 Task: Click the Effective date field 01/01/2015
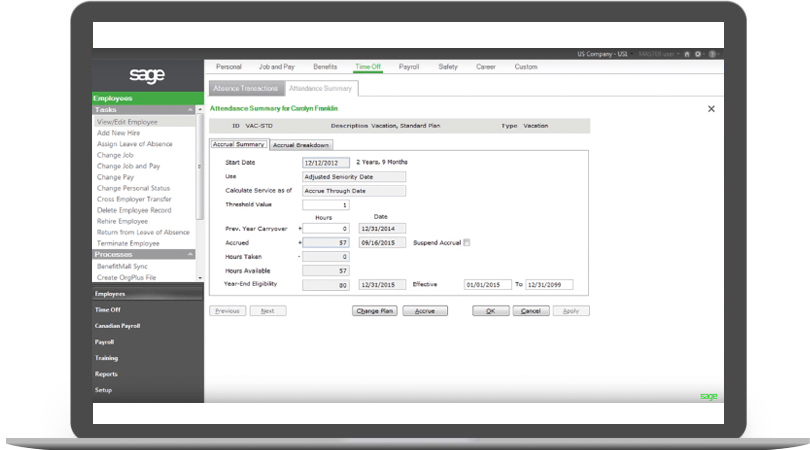pos(488,285)
